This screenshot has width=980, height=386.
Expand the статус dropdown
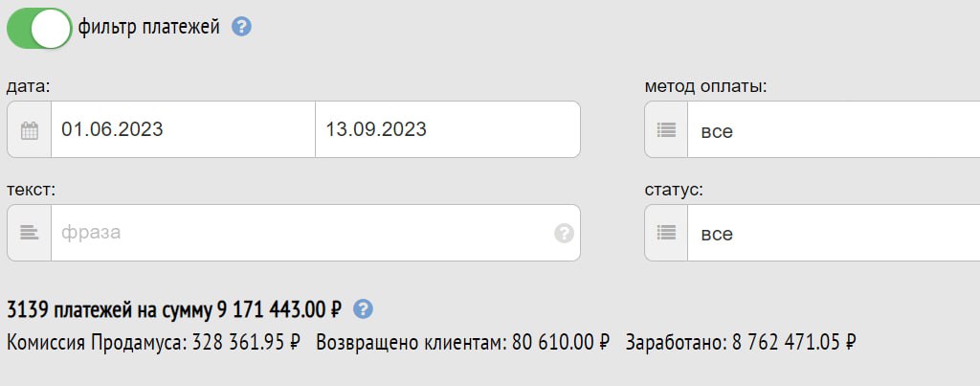834,233
